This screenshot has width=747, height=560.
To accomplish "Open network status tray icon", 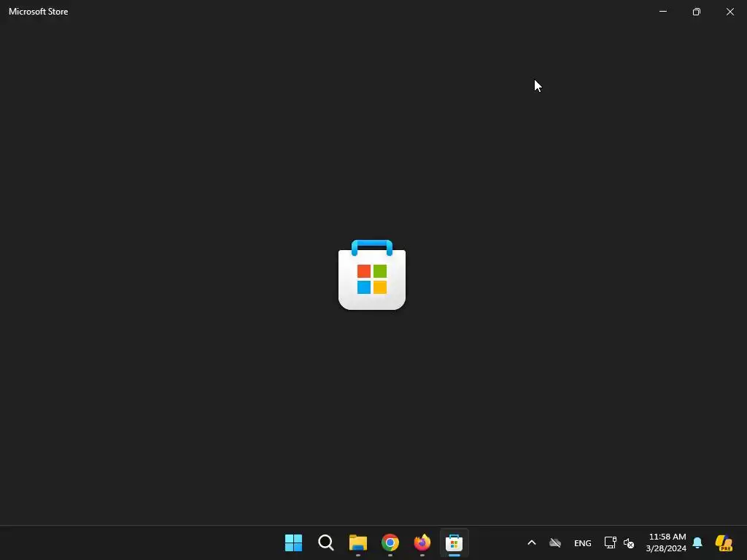I will point(611,542).
